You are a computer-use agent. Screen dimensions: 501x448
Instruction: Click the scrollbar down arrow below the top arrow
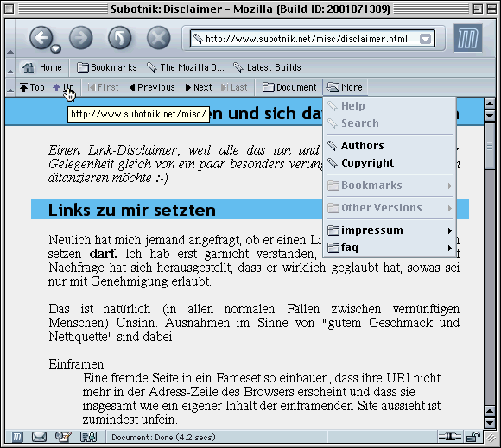(490, 116)
